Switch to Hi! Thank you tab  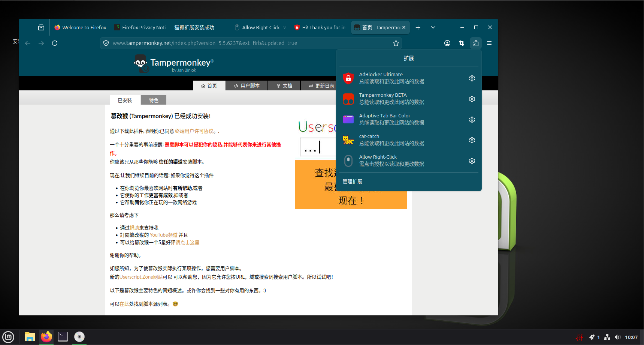[320, 27]
